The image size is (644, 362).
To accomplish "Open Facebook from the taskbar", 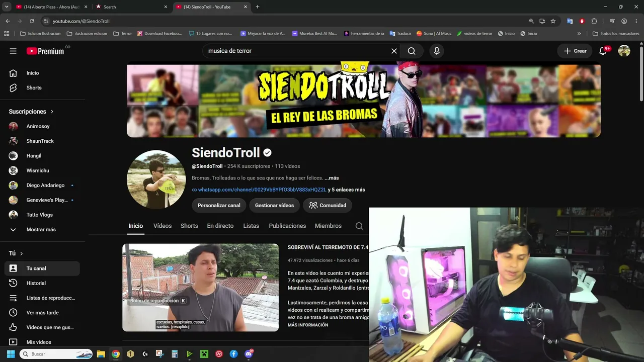I will pos(233,354).
